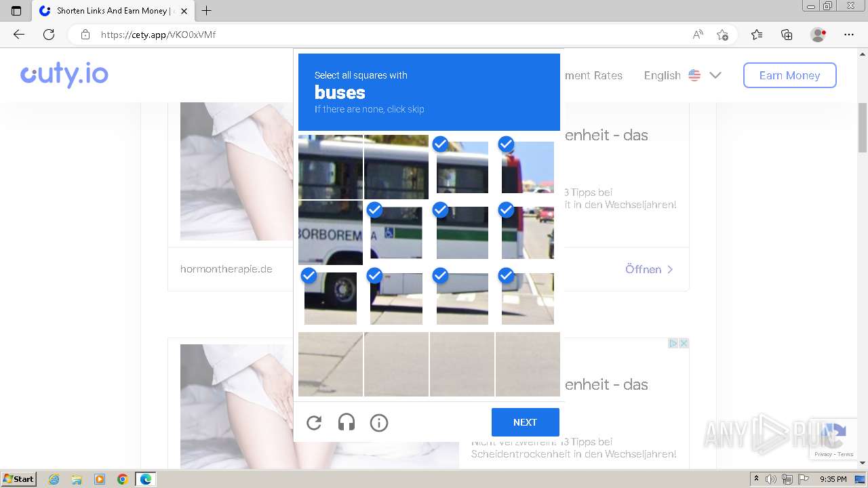868x488 pixels.
Task: Open the reCAPTCHA Privacy link
Action: (x=823, y=454)
